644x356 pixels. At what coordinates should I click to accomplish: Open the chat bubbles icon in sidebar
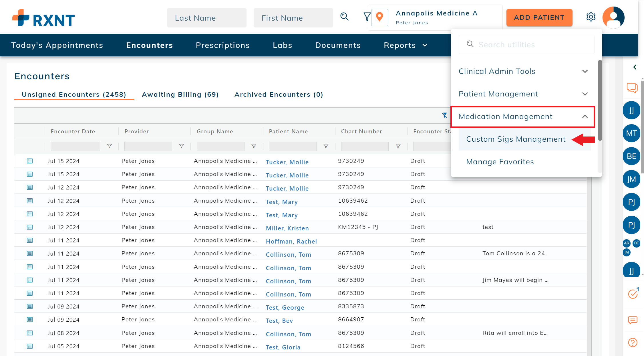pyautogui.click(x=632, y=88)
